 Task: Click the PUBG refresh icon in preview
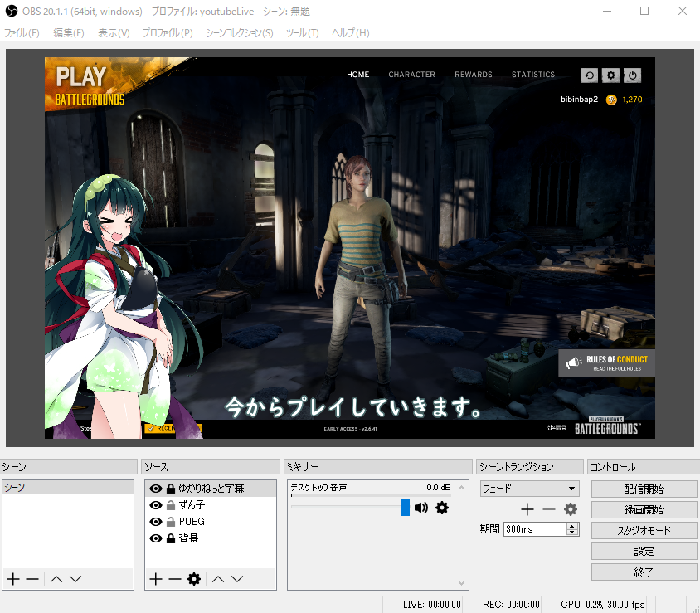(x=590, y=75)
